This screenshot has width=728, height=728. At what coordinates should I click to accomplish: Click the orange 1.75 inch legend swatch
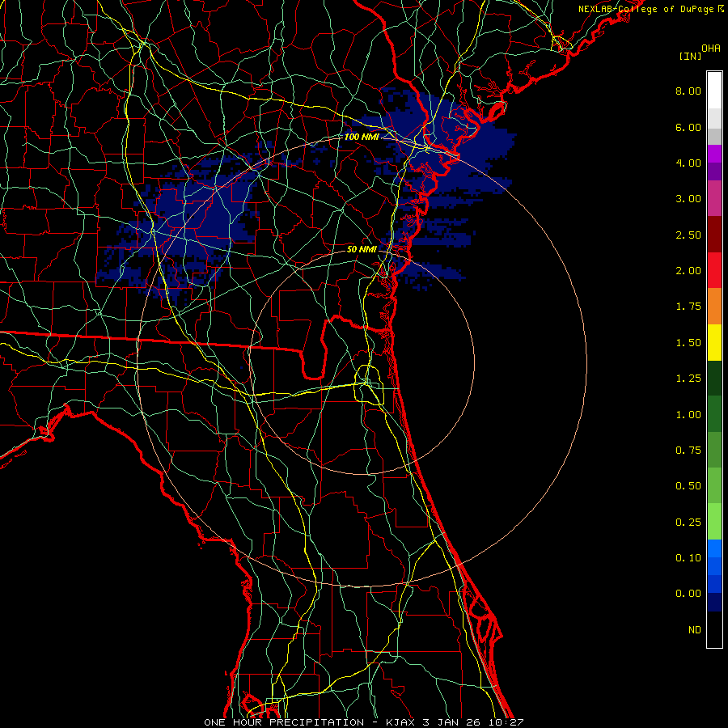[x=714, y=307]
